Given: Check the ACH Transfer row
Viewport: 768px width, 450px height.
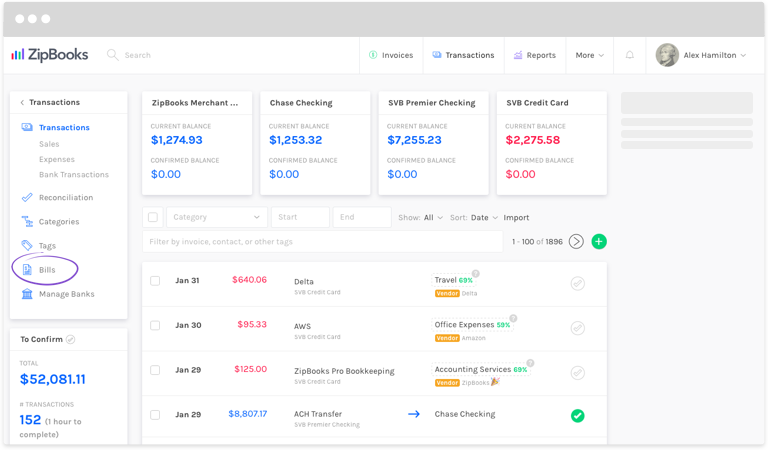Looking at the screenshot, I should pos(155,415).
